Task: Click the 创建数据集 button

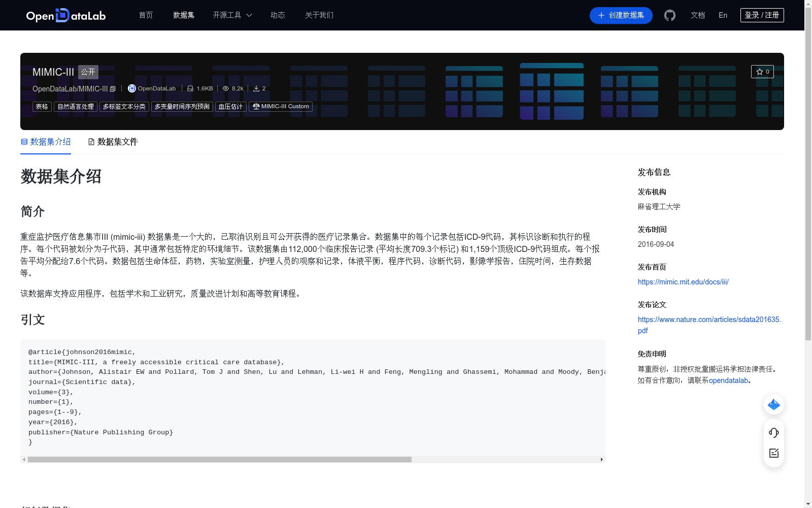Action: [x=621, y=15]
